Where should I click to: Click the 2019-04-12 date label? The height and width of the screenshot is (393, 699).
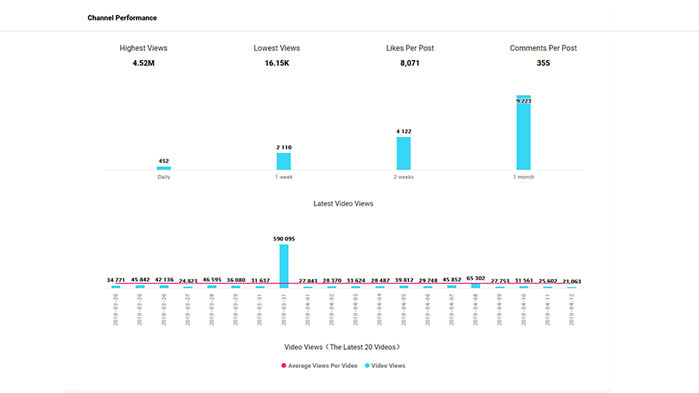click(x=572, y=310)
